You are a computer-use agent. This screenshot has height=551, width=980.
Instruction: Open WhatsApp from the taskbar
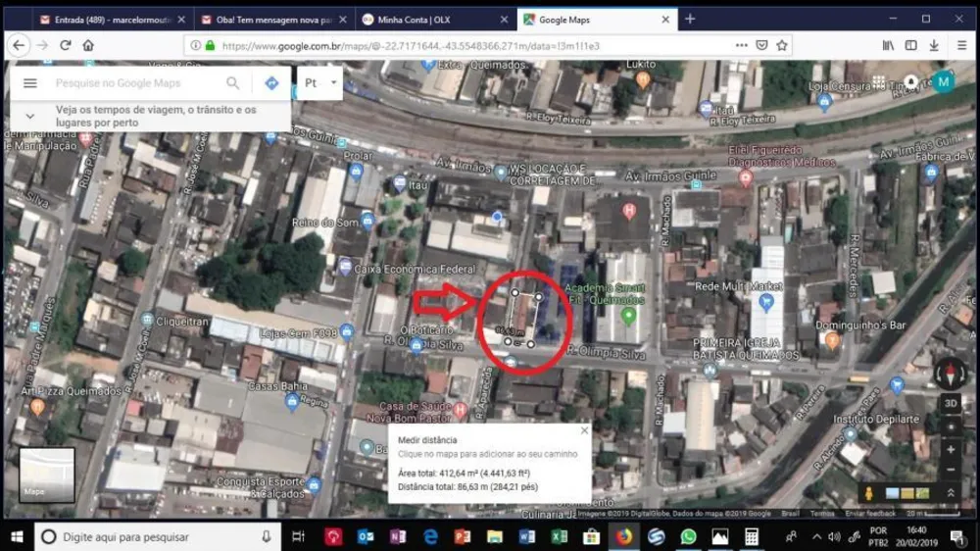(x=688, y=536)
